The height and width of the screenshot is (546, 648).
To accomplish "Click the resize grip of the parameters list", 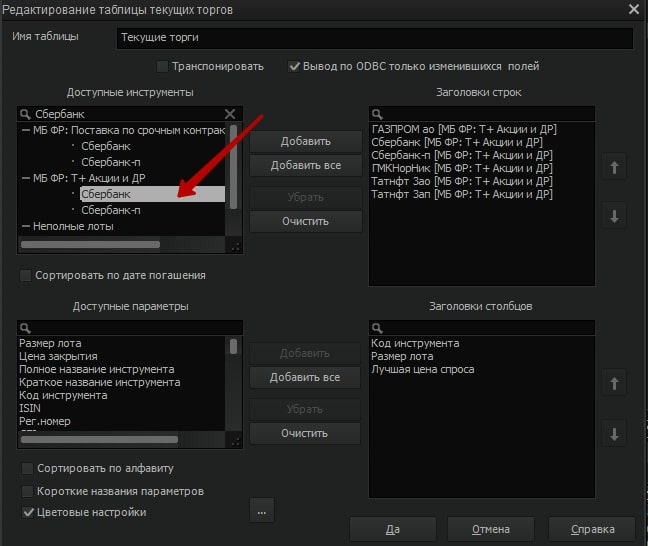I will pos(235,442).
